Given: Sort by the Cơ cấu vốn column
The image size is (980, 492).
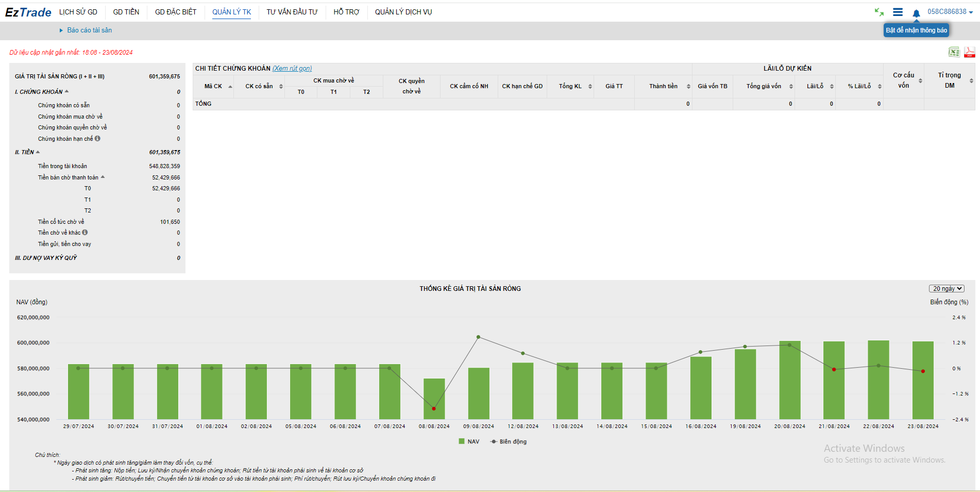Looking at the screenshot, I should [920, 80].
